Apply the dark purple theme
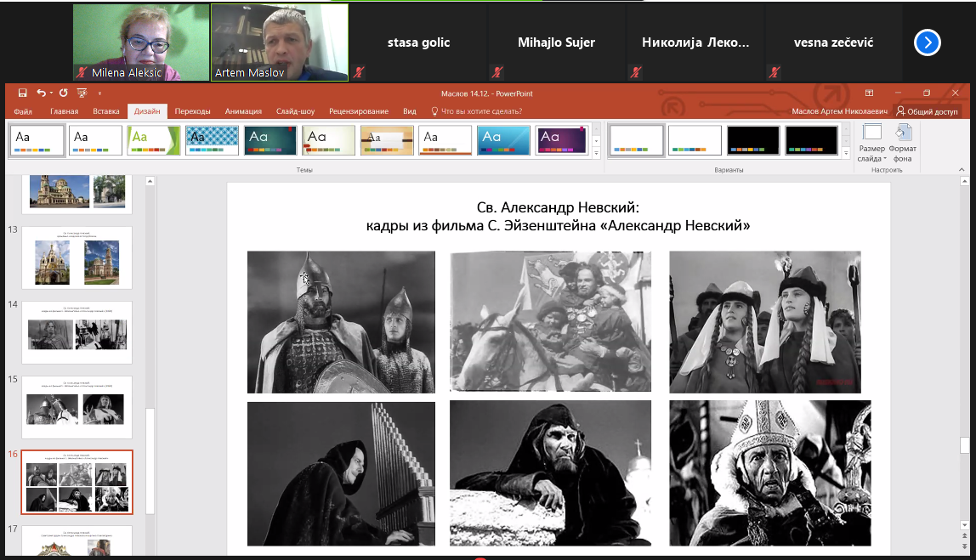The width and height of the screenshot is (976, 560). pyautogui.click(x=562, y=140)
